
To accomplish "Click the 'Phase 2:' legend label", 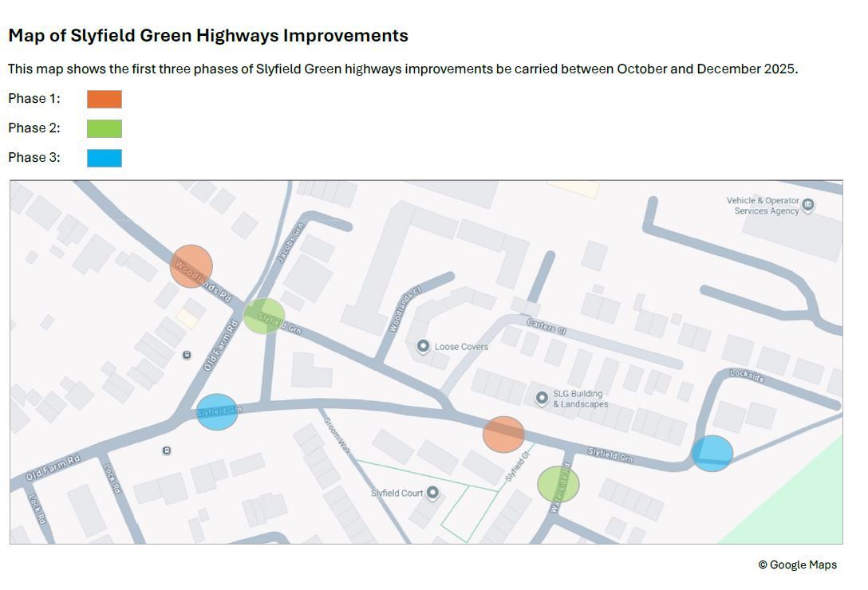I will (x=34, y=128).
